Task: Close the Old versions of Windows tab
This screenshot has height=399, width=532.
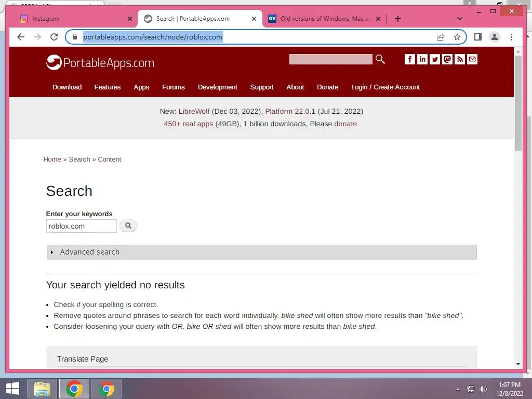Action: (378, 19)
